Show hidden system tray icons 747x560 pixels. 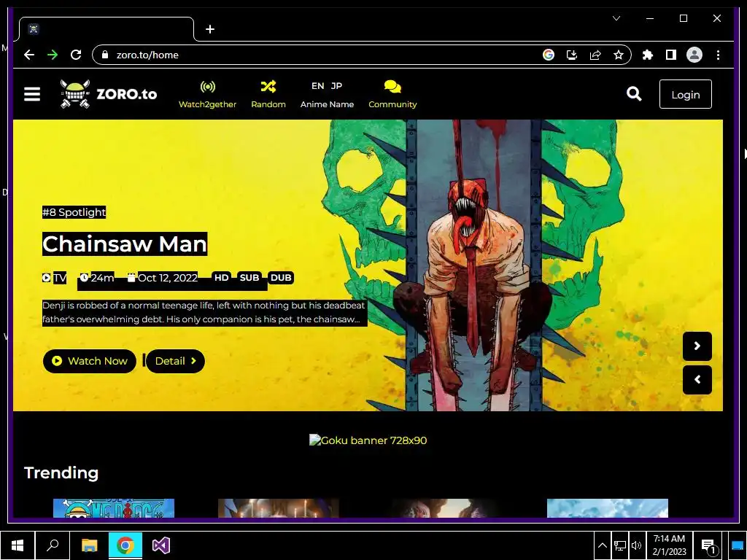click(602, 545)
